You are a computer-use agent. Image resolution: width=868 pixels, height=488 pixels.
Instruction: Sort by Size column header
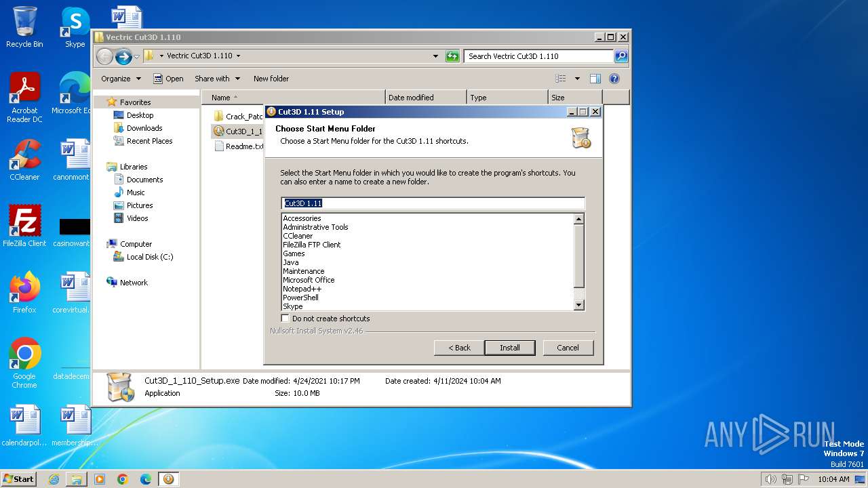(x=575, y=98)
